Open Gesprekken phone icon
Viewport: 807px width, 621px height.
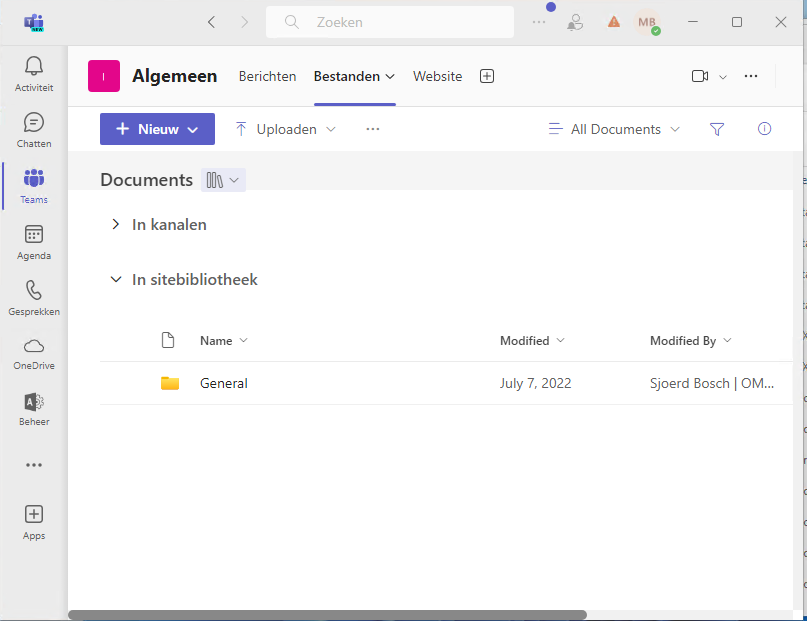click(x=34, y=291)
